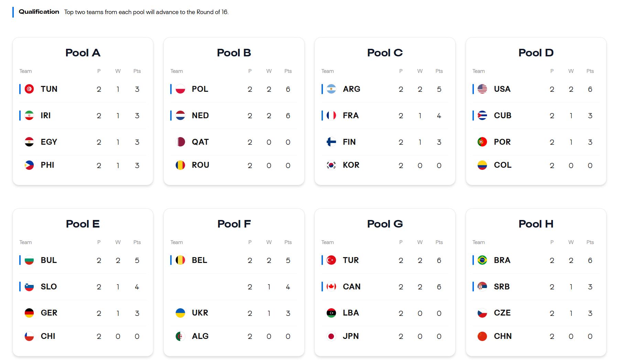Open the NED team link
This screenshot has height=364, width=619.
(200, 115)
